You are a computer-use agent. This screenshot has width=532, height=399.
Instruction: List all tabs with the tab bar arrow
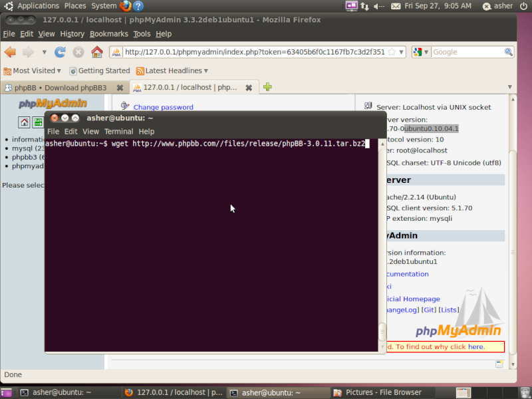click(509, 87)
